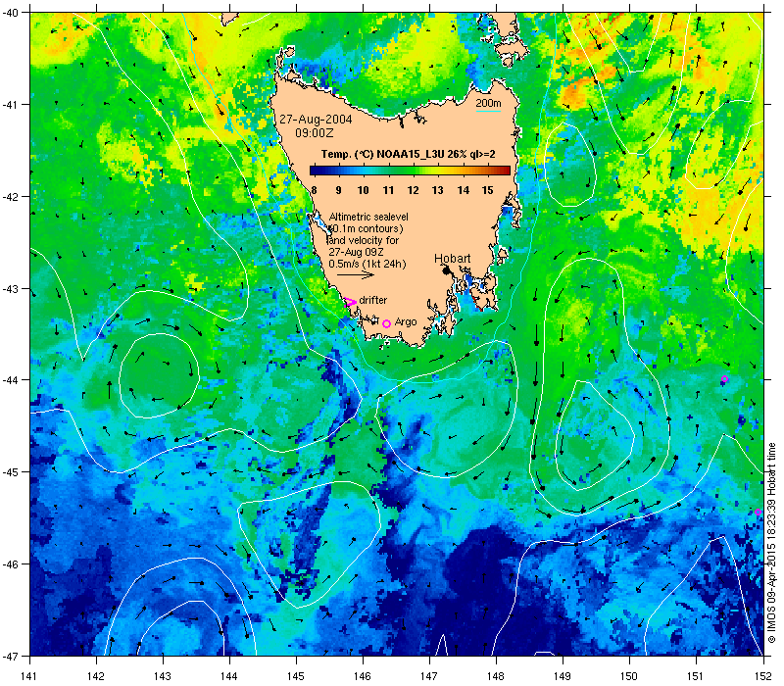The width and height of the screenshot is (784, 686).
Task: Click the magenta drifter marker on the coast
Action: pos(350,302)
